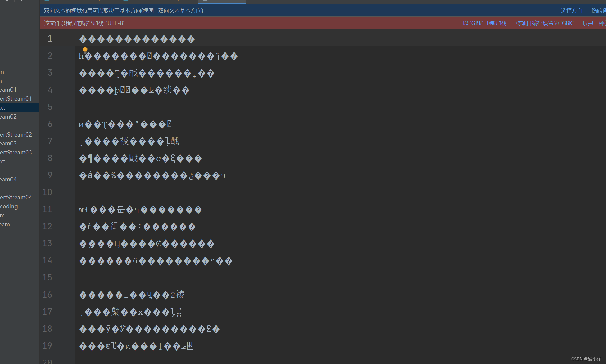The image size is (606, 364).
Task: Select the 'xt' row below ertStream03
Action: [x=3, y=161]
